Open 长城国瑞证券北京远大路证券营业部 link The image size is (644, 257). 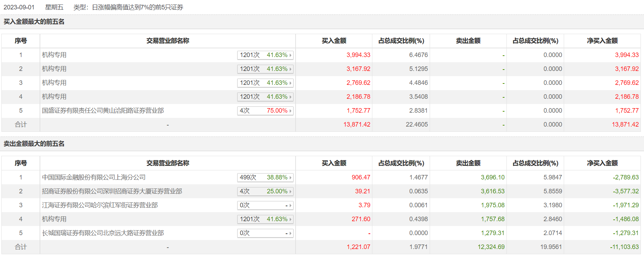103,233
